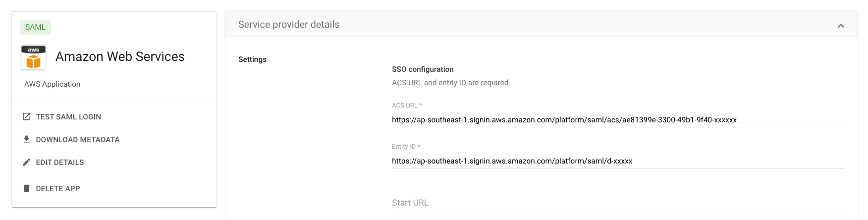Select the TEST SAML LOGIN option

pos(68,116)
